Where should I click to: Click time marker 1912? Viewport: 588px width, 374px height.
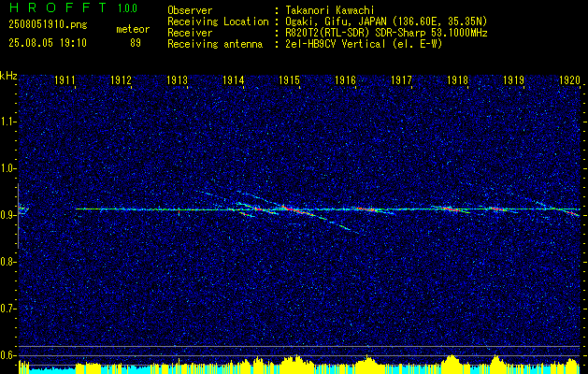[121, 79]
